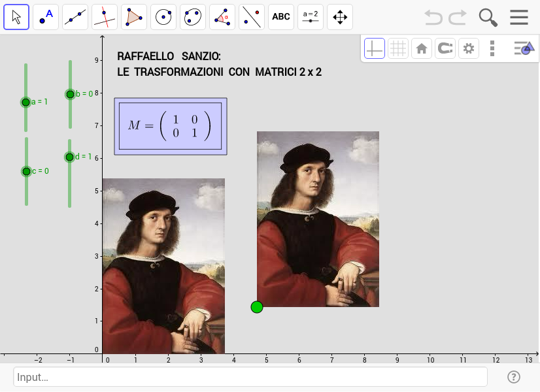Click 'LE TRASFORMAZIONI CON MATRICI 2 x 2' text

pyautogui.click(x=220, y=72)
